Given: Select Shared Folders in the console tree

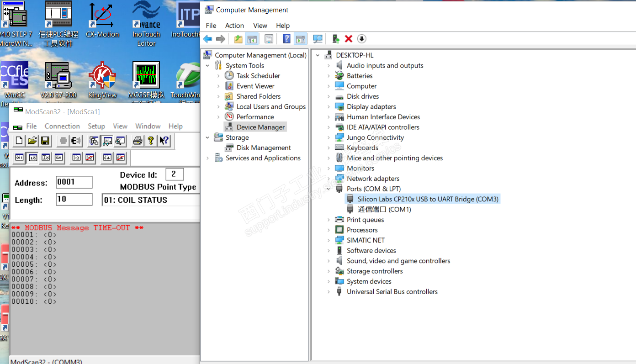Looking at the screenshot, I should 258,96.
